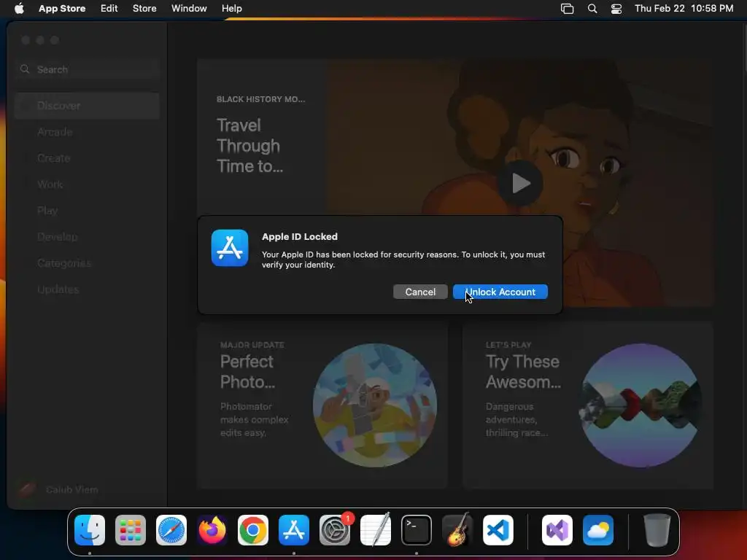Open the Try These Awesome games card
This screenshot has width=747, height=560.
587,405
